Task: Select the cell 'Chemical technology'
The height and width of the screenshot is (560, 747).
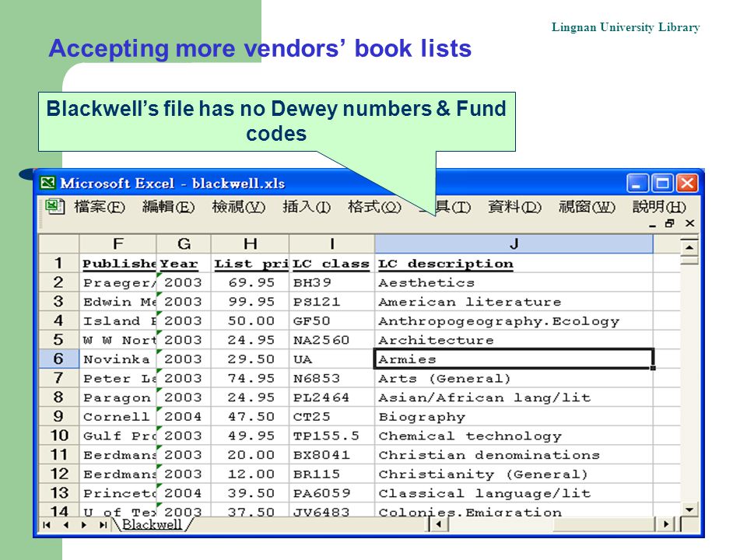Action: click(514, 436)
